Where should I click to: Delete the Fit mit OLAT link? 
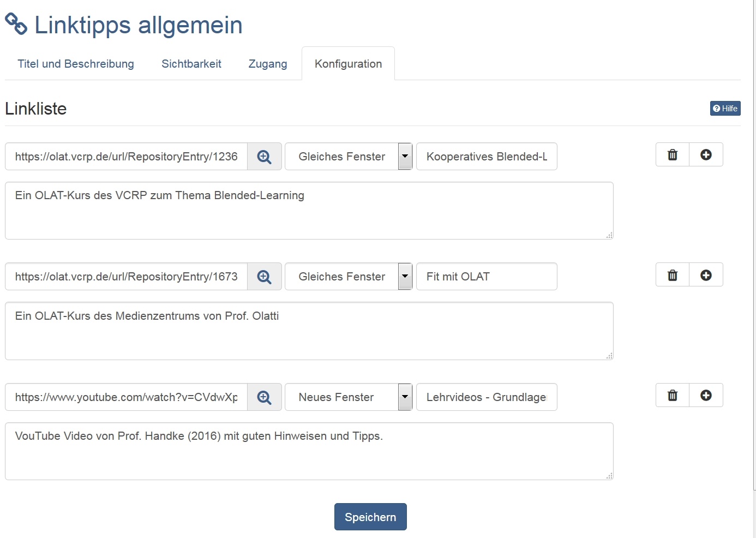673,275
